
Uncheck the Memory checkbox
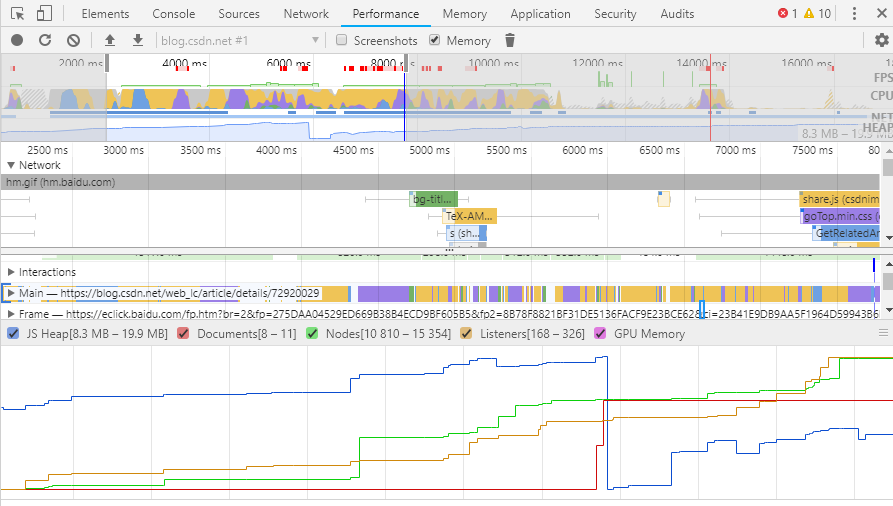pos(434,40)
